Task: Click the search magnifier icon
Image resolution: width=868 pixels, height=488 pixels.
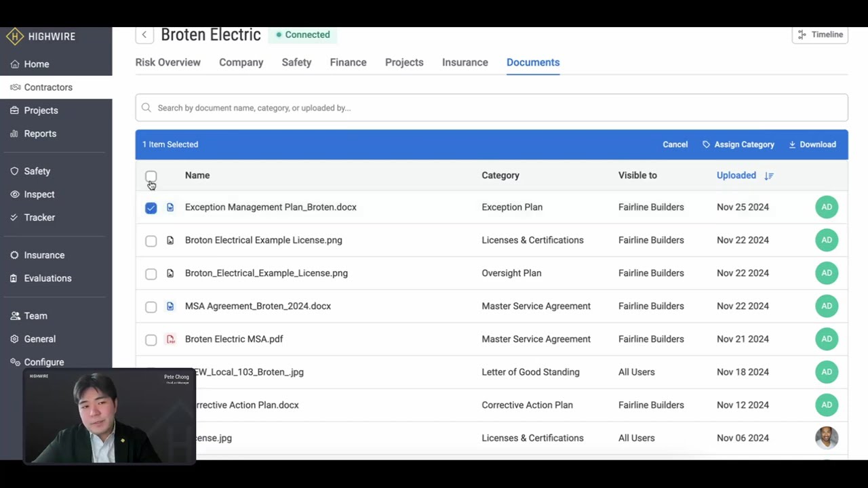Action: click(146, 108)
